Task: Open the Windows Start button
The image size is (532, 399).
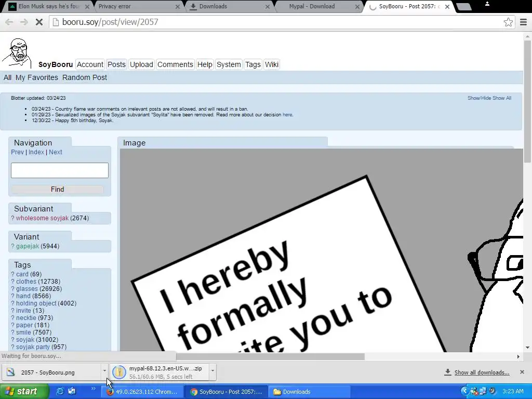Action: 24,392
